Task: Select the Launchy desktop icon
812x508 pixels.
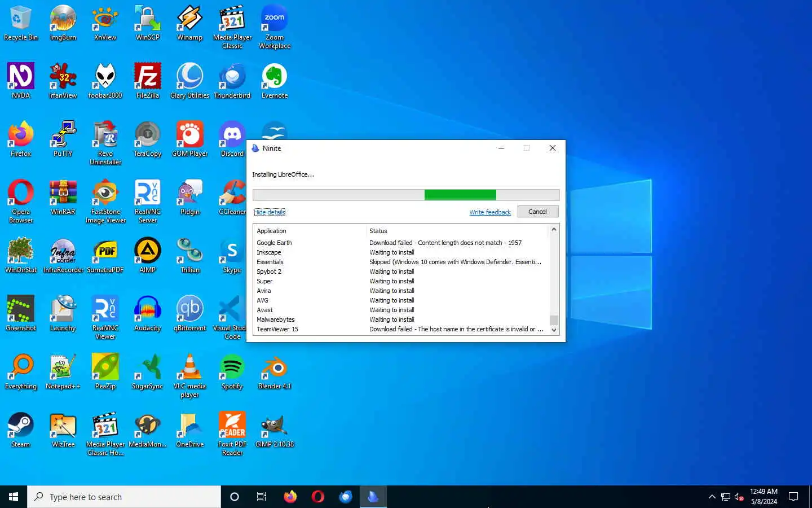Action: (x=63, y=314)
